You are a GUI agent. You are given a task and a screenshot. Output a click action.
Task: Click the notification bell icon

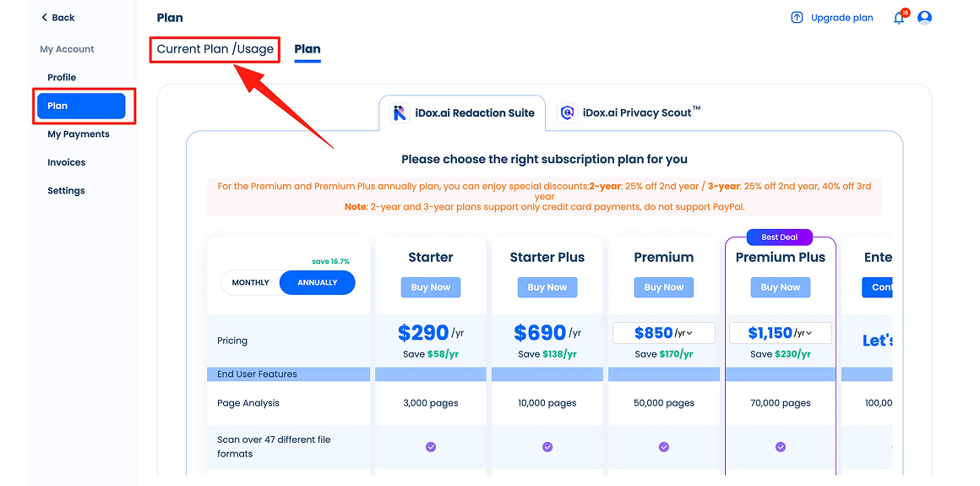899,18
